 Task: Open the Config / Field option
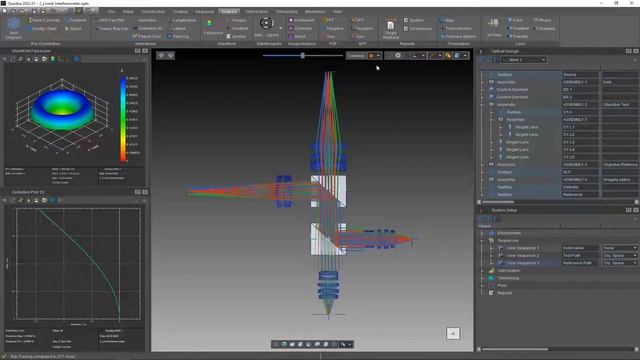41,29
